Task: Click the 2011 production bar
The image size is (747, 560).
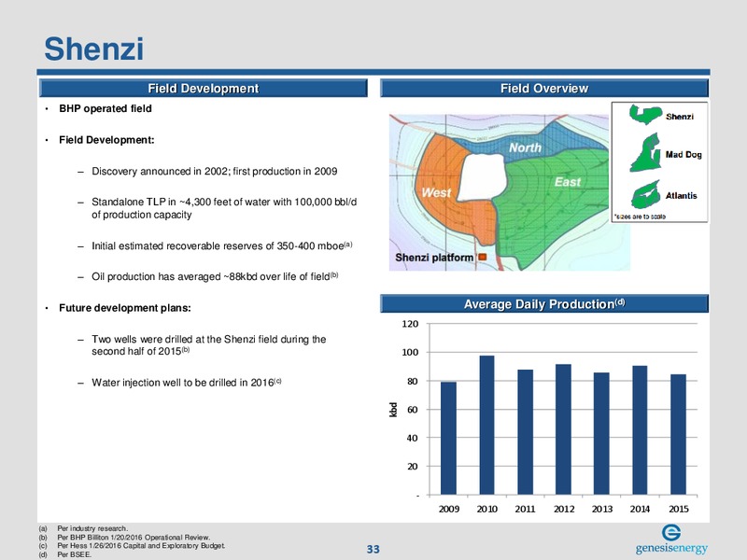Action: (x=525, y=432)
